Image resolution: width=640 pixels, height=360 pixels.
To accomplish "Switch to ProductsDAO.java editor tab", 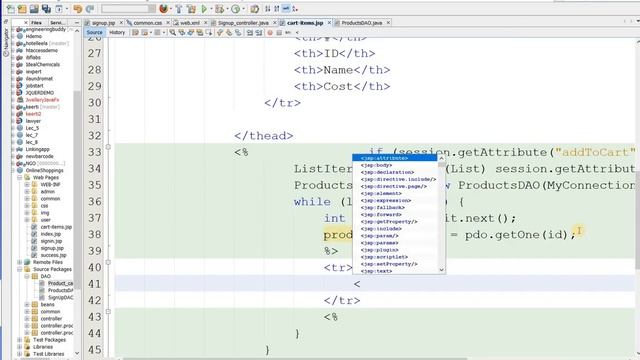I will pos(362,23).
